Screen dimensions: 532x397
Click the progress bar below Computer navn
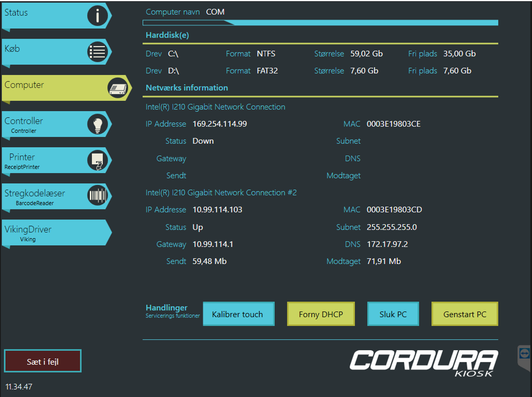[320, 23]
